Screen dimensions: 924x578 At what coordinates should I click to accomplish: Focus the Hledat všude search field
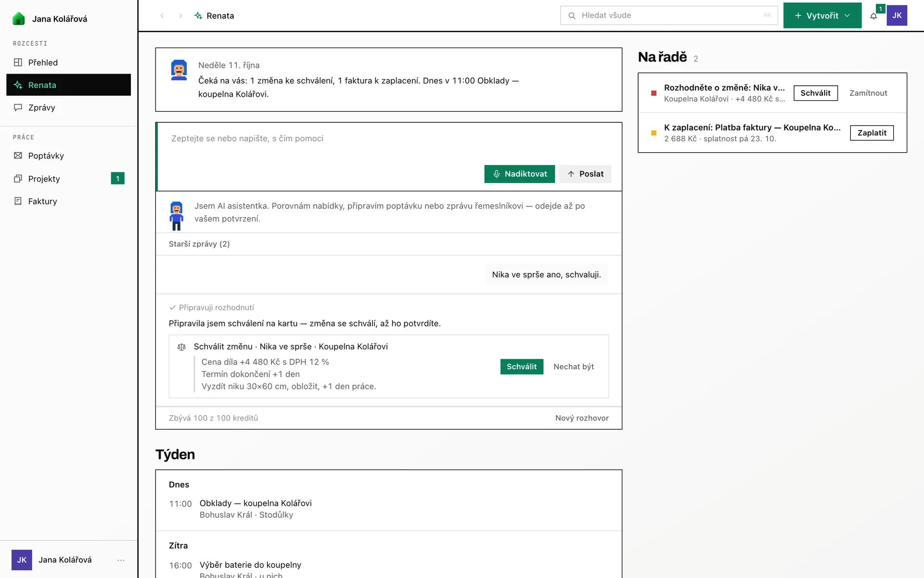(669, 15)
